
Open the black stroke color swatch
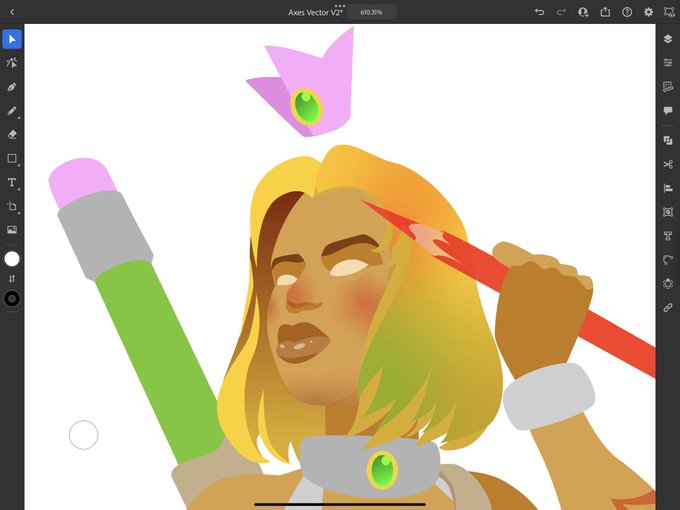coord(12,299)
